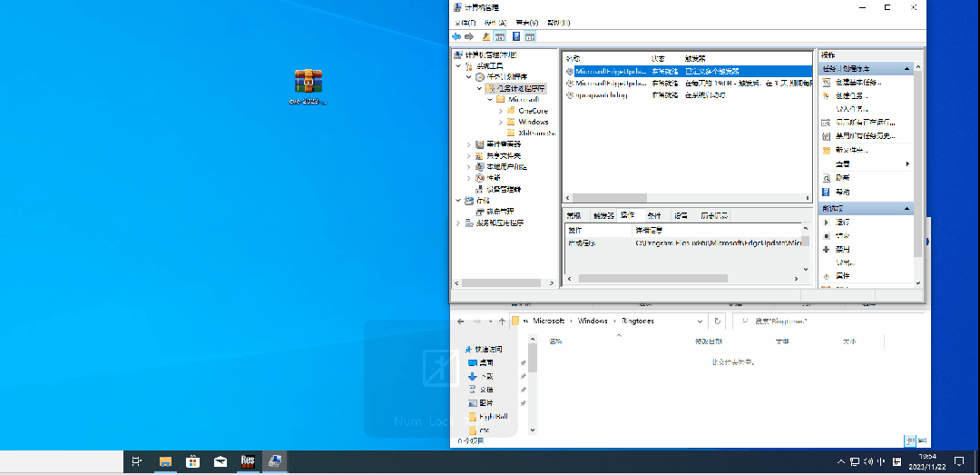The image size is (980, 475).
Task: Select the XblGameSave folder in the tree
Action: pos(536,134)
